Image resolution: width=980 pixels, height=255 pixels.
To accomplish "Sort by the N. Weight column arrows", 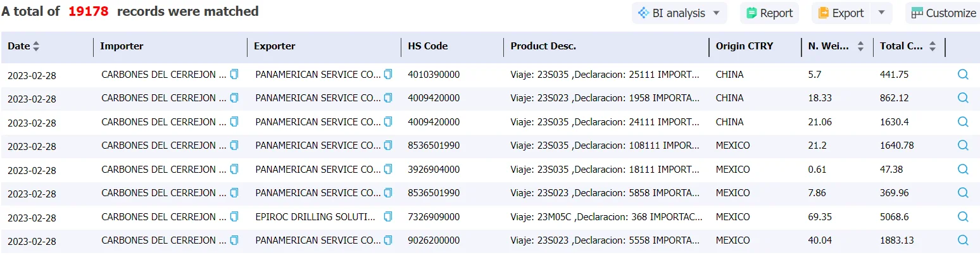I will pyautogui.click(x=860, y=46).
